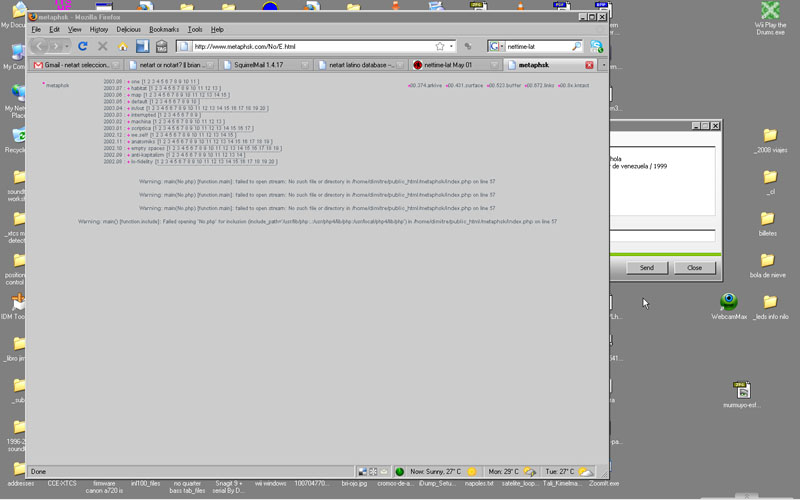
Task: Go to Home via house icon
Action: pyautogui.click(x=122, y=47)
